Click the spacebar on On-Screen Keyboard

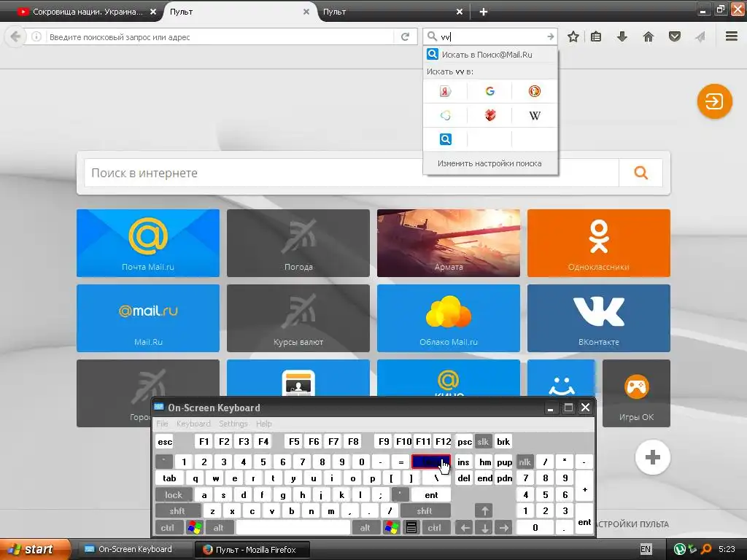(293, 527)
